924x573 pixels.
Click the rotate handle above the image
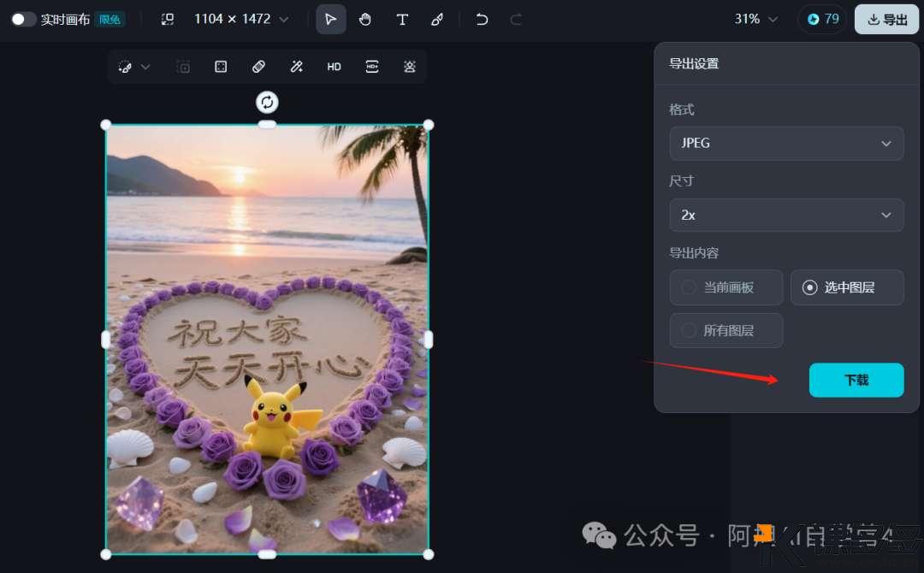(x=267, y=103)
